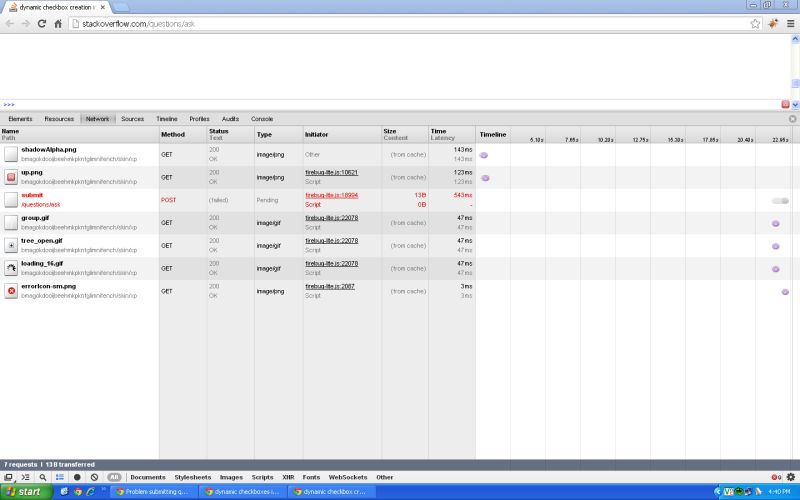Open the Chrome hamburger menu
Screen dimensions: 800x500
790,23
